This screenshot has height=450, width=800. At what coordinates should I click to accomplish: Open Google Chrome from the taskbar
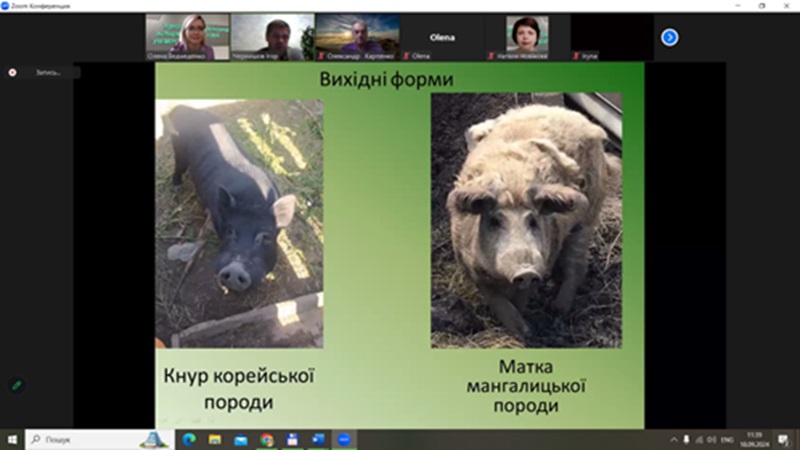[266, 439]
